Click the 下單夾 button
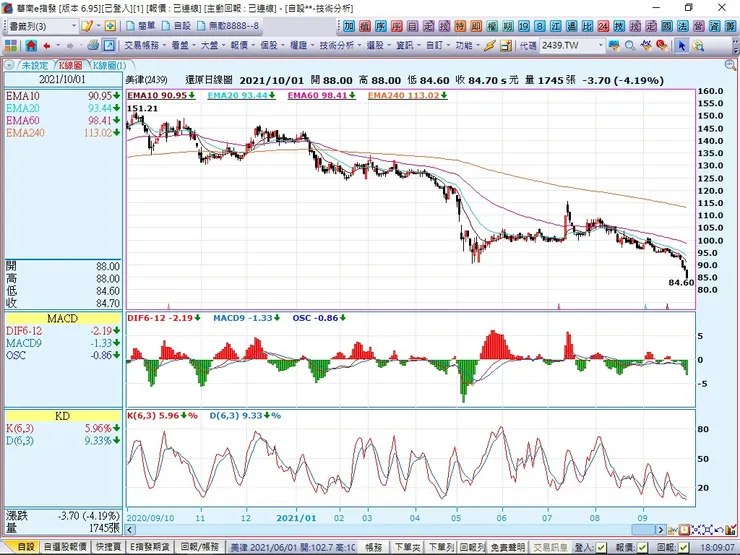740x555 pixels. 407,548
